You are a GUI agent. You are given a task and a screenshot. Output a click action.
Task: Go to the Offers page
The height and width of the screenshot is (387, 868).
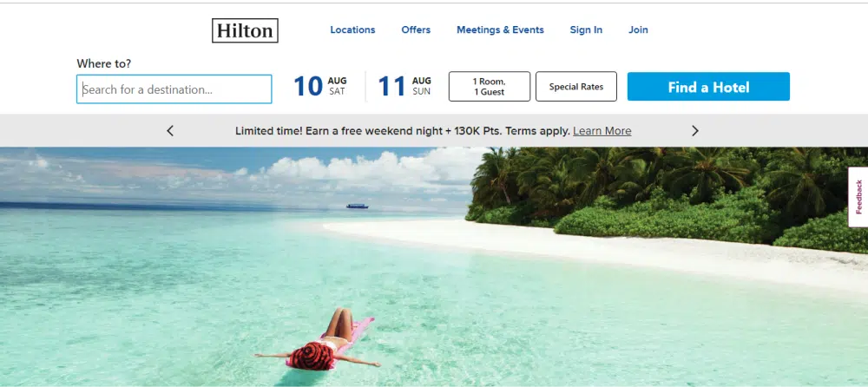[416, 30]
